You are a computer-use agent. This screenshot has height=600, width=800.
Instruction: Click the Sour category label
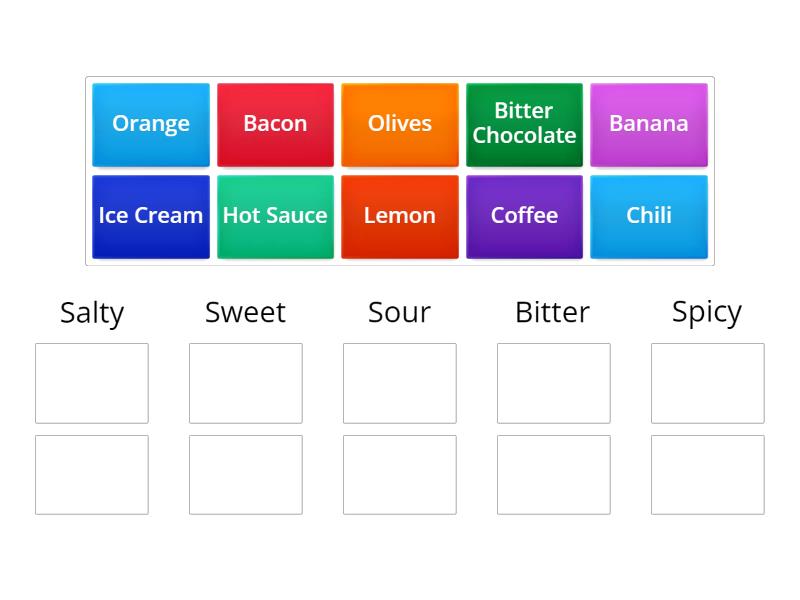click(400, 312)
